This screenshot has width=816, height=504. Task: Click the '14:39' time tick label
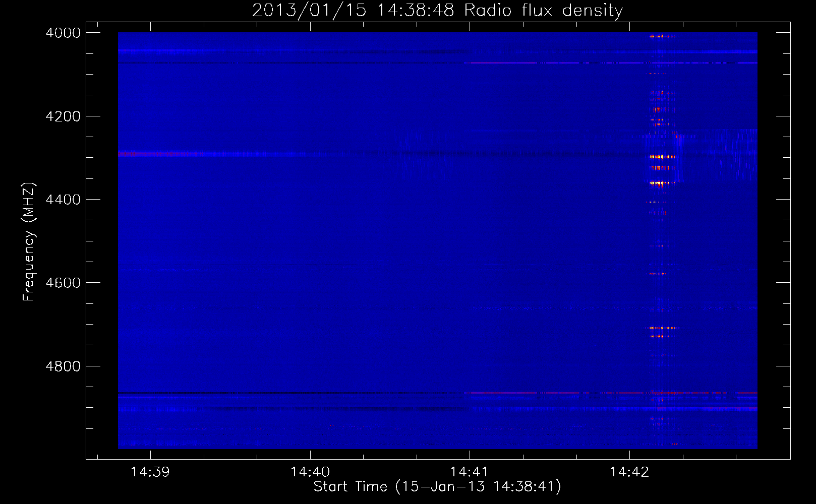tap(150, 472)
